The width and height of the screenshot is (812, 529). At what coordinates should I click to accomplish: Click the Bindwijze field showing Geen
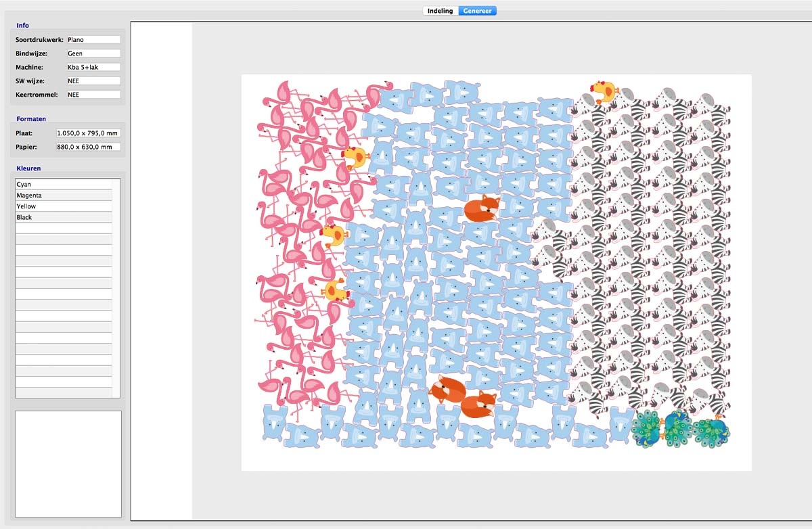point(93,53)
